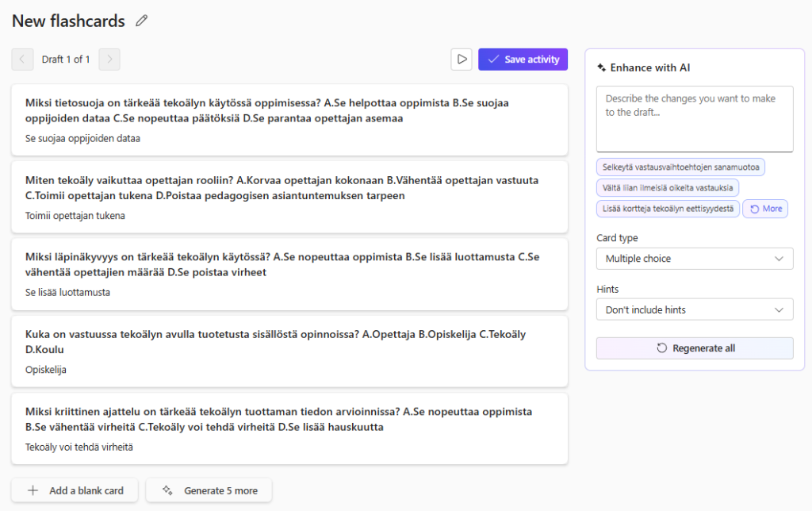Image resolution: width=812 pixels, height=511 pixels.
Task: Refresh suggestions with the More button
Action: 765,209
